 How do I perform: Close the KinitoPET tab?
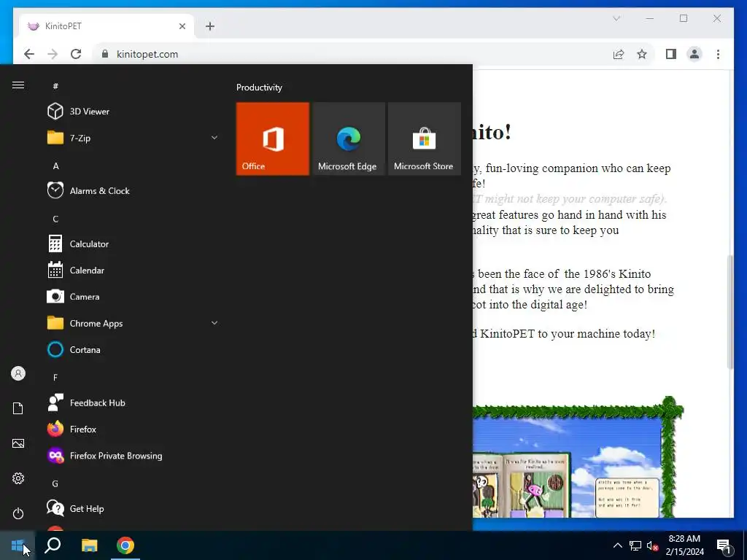182,27
